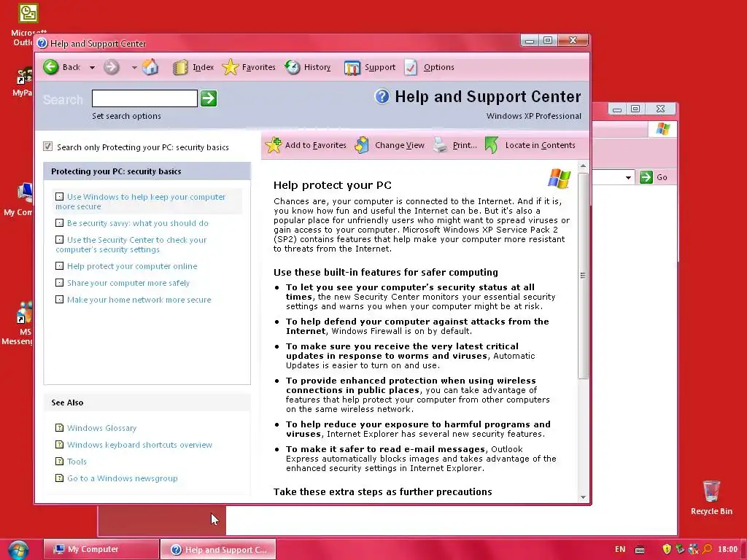
Task: Click the Add to Favorites label
Action: coord(315,145)
